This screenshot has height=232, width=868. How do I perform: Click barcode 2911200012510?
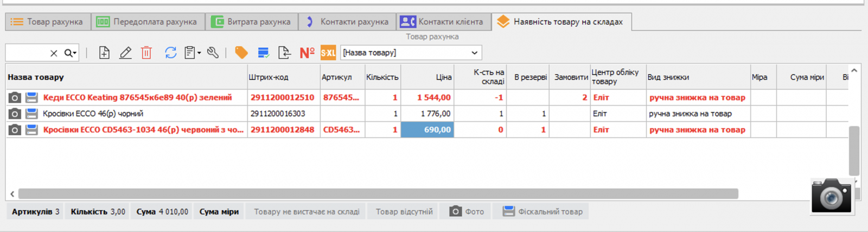282,98
